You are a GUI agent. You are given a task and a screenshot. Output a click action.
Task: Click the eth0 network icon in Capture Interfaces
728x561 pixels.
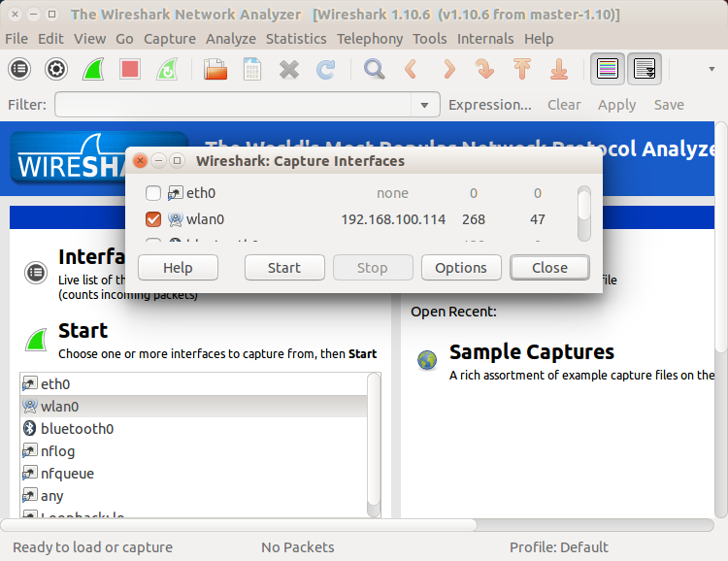pos(175,193)
